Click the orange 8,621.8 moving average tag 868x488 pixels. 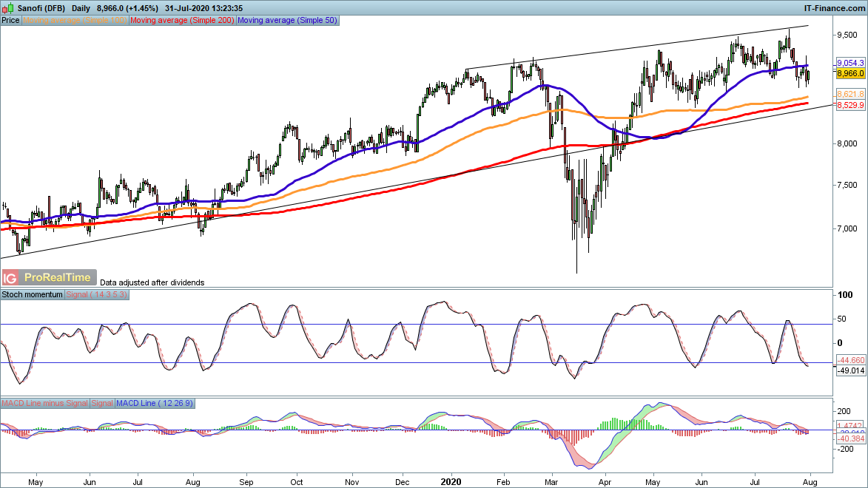pyautogui.click(x=850, y=95)
